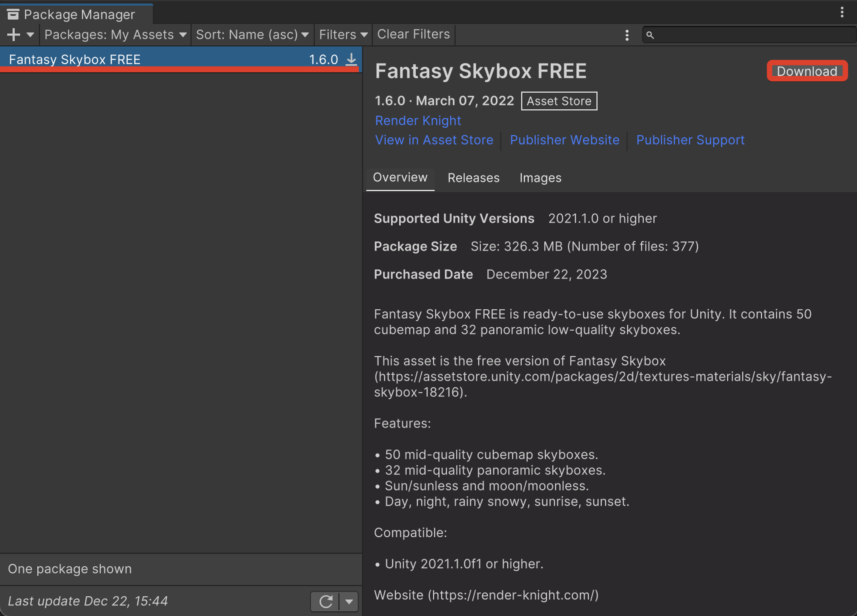
Task: Open the Sort: Name (asc) dropdown
Action: pyautogui.click(x=252, y=35)
